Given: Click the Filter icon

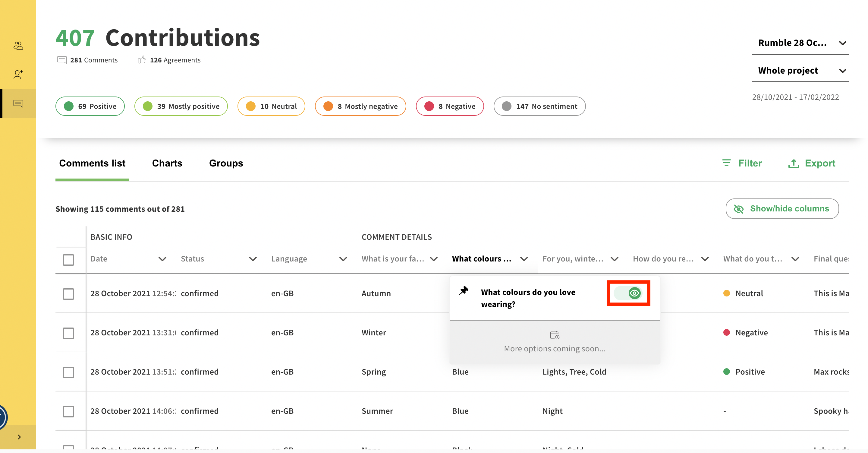Looking at the screenshot, I should pyautogui.click(x=726, y=163).
